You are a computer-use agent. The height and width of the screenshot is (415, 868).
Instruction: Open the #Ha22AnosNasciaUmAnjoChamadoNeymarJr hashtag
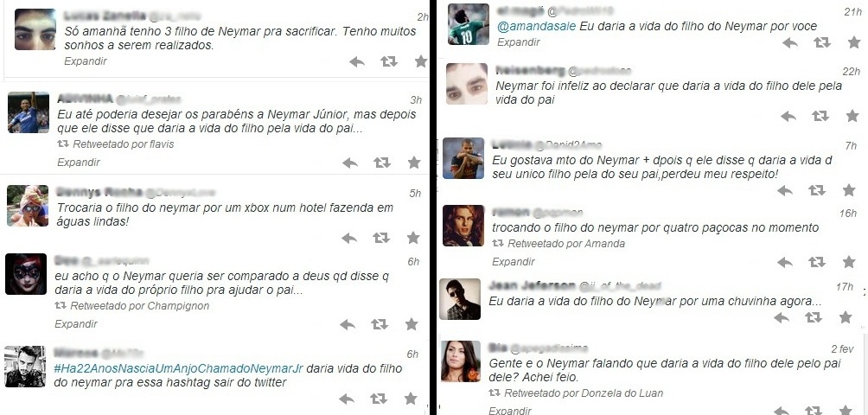179,368
